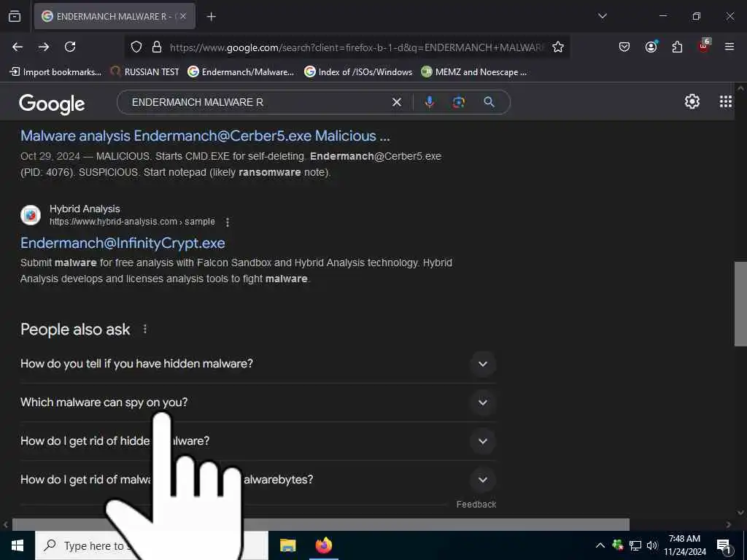Viewport: 747px width, 560px height.
Task: Open People also ask options menu
Action: pyautogui.click(x=145, y=329)
